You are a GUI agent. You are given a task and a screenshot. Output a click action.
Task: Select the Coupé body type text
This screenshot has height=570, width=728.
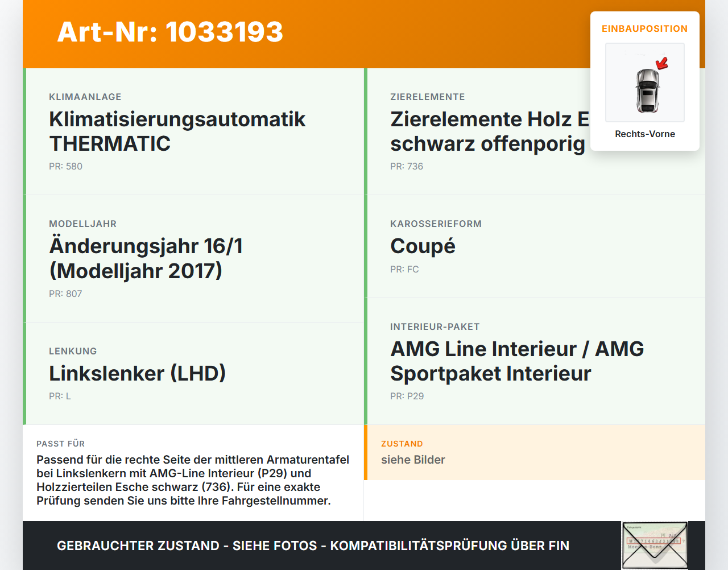(x=423, y=246)
